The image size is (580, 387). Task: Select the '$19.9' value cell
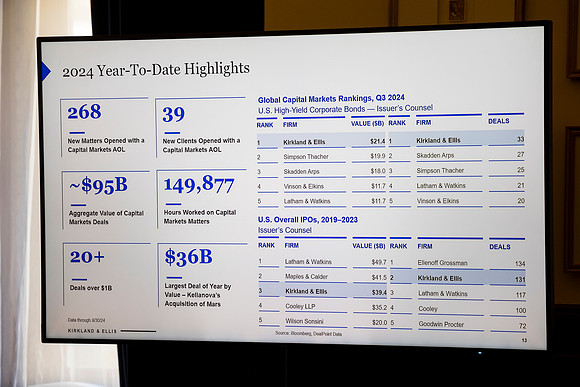[x=378, y=156]
